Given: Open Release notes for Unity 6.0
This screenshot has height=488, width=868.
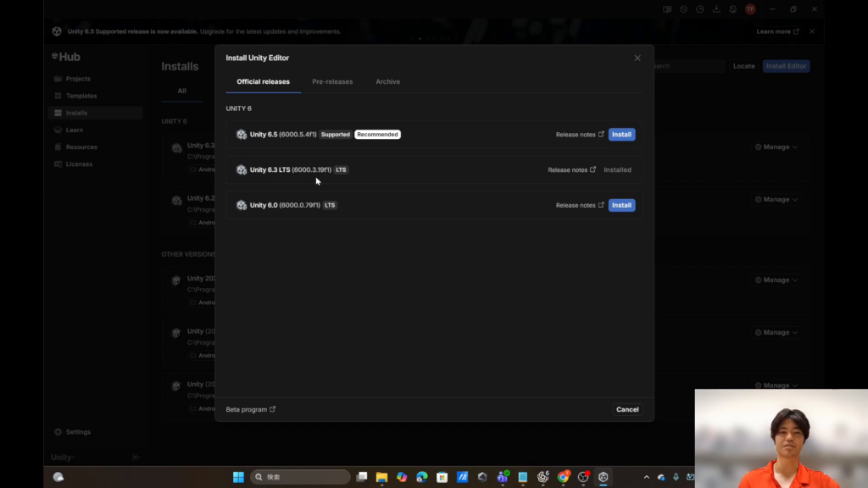Looking at the screenshot, I should (x=580, y=205).
